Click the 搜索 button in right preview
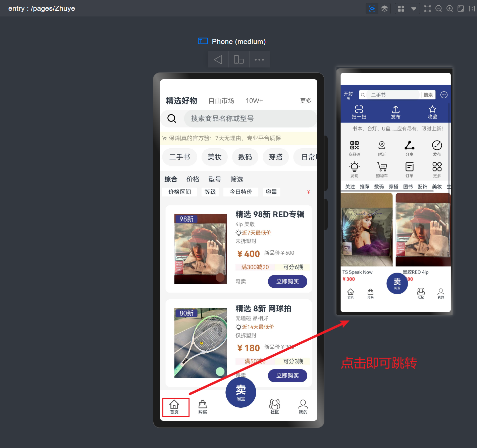Image resolution: width=477 pixels, height=448 pixels. [x=428, y=95]
